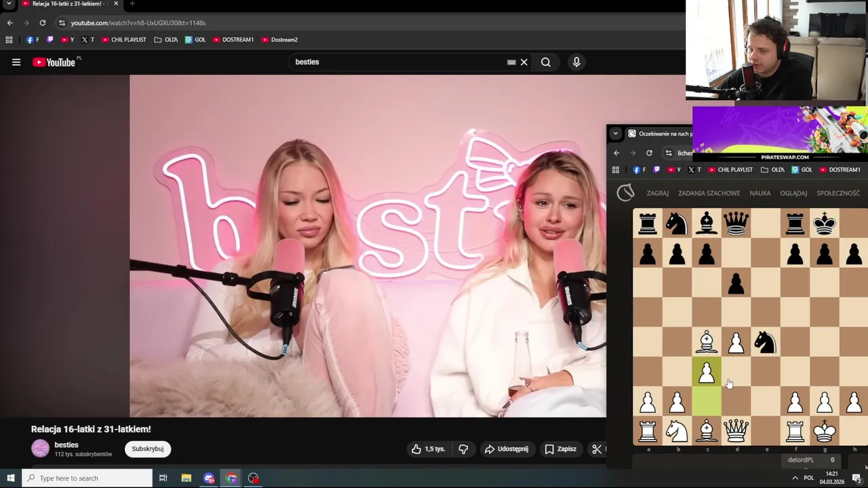
Task: Click the Windows taskbar search box
Action: [x=87, y=479]
